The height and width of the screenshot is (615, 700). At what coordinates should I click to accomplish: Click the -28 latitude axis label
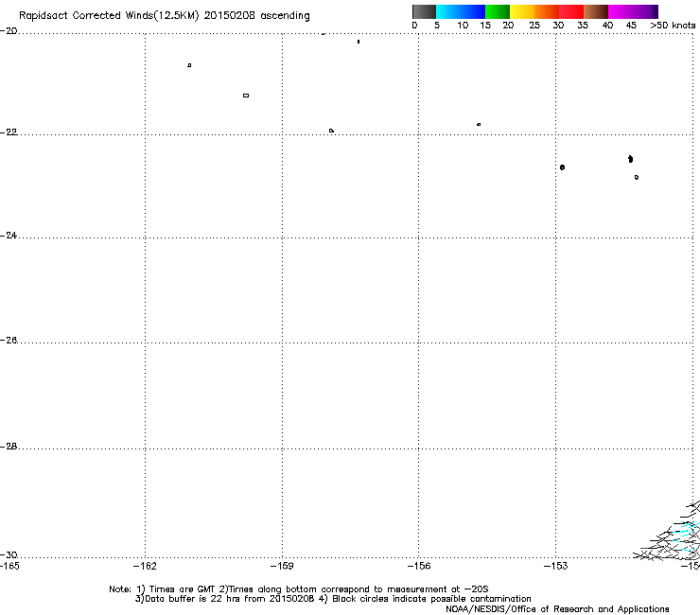click(x=9, y=447)
